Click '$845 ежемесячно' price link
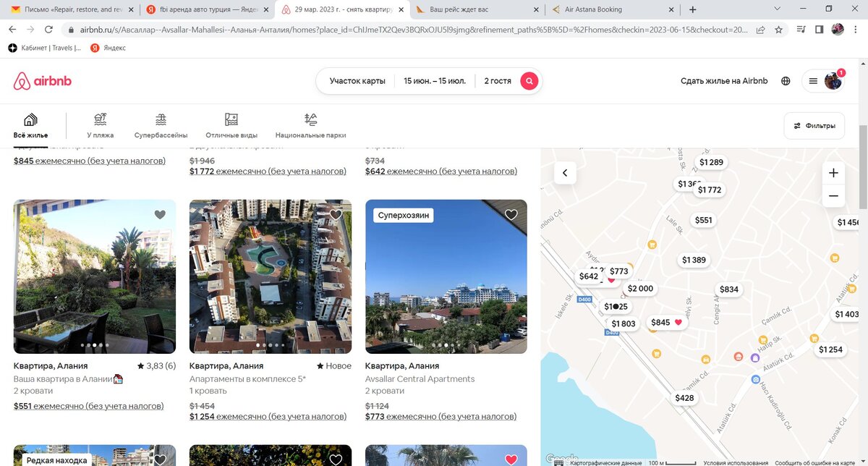Viewport: 868px width, 466px height. 90,161
